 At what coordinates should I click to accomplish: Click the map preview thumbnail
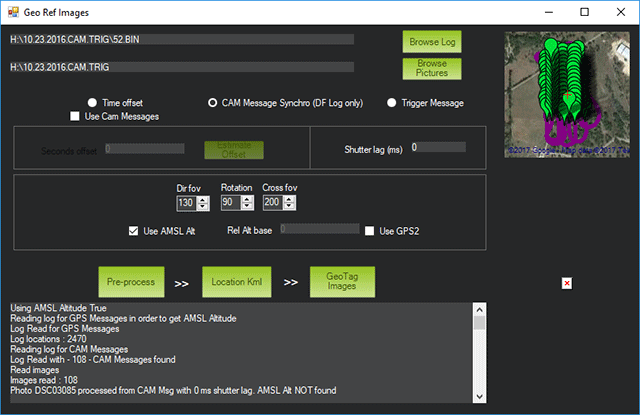[566, 94]
